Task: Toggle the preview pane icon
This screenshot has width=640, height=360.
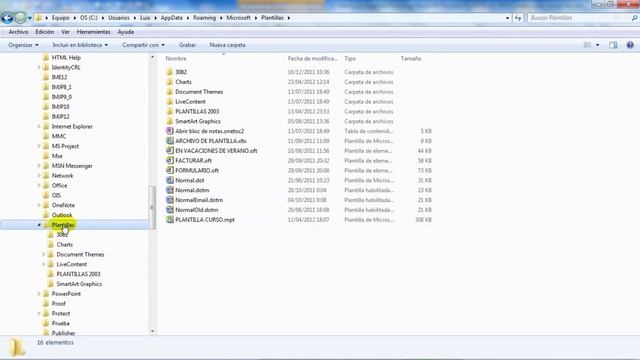Action: point(613,45)
